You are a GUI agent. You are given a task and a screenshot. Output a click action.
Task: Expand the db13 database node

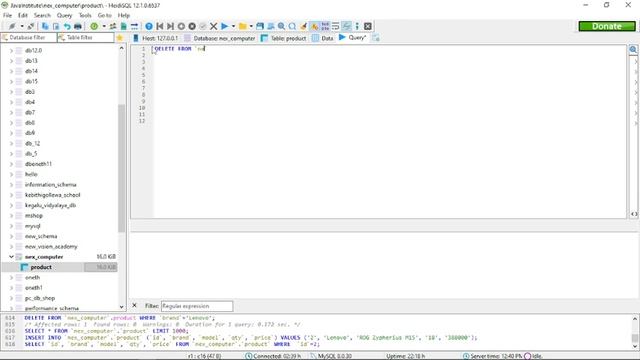click(11, 61)
